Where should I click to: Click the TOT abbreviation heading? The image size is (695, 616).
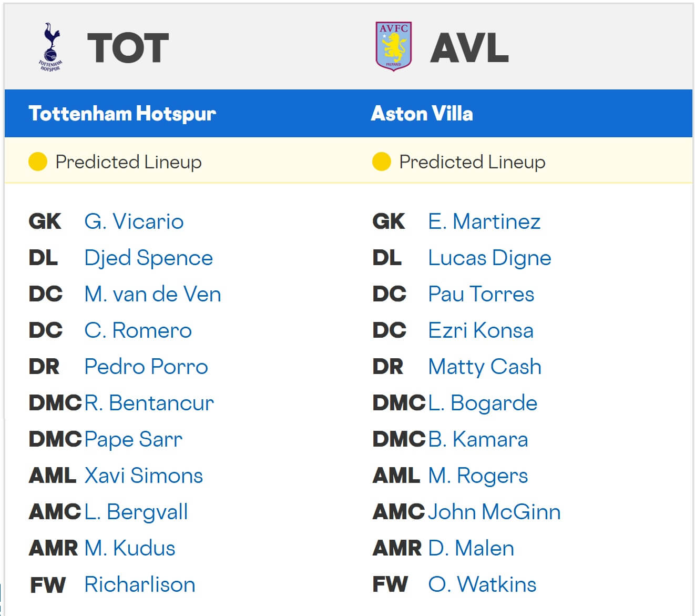(x=128, y=48)
